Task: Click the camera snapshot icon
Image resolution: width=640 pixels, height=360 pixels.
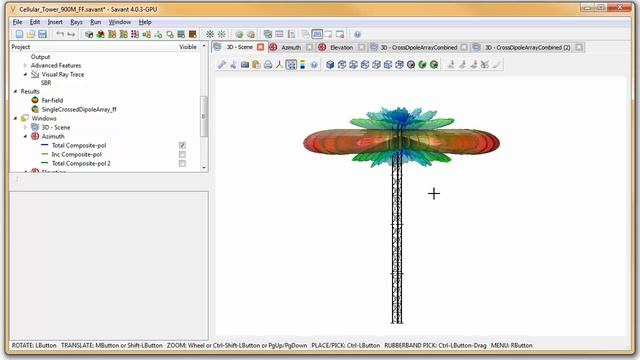Action: (245, 64)
